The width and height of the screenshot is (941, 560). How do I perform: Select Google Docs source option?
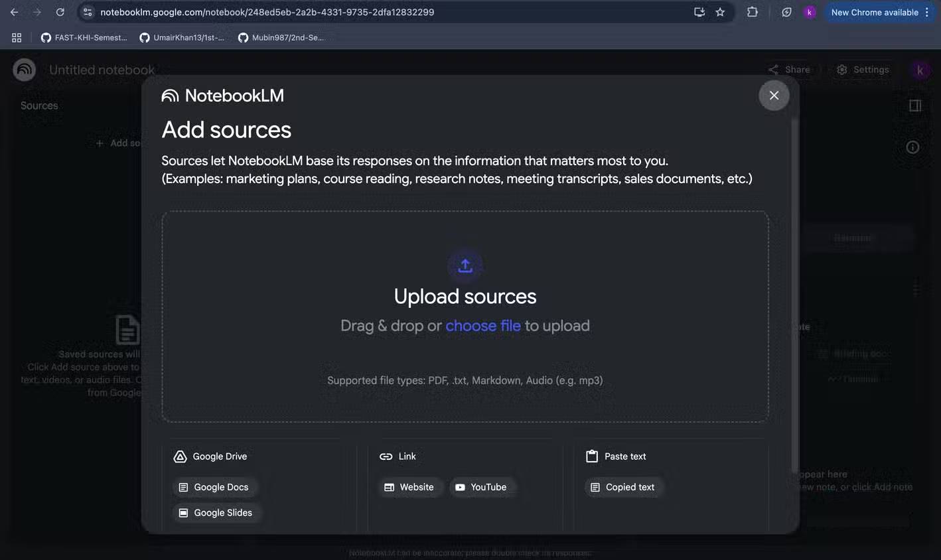(x=215, y=487)
